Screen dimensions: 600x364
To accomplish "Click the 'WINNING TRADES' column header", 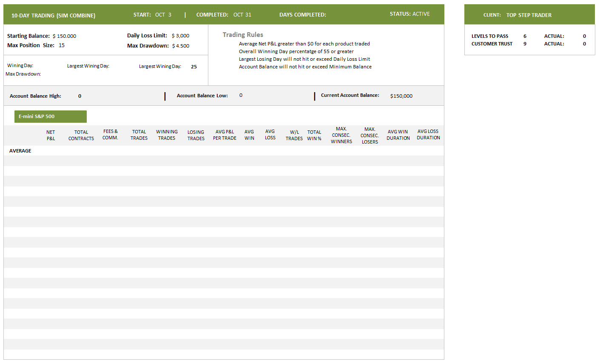I will click(x=167, y=135).
